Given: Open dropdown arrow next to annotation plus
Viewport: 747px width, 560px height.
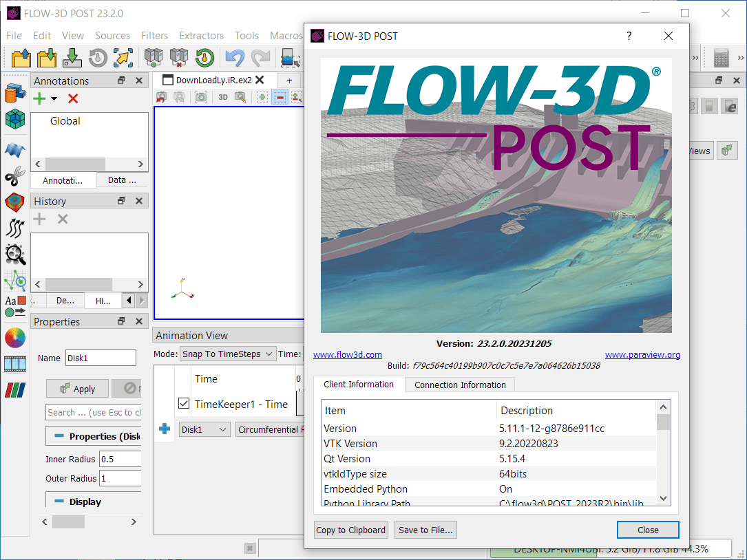Looking at the screenshot, I should tap(54, 98).
